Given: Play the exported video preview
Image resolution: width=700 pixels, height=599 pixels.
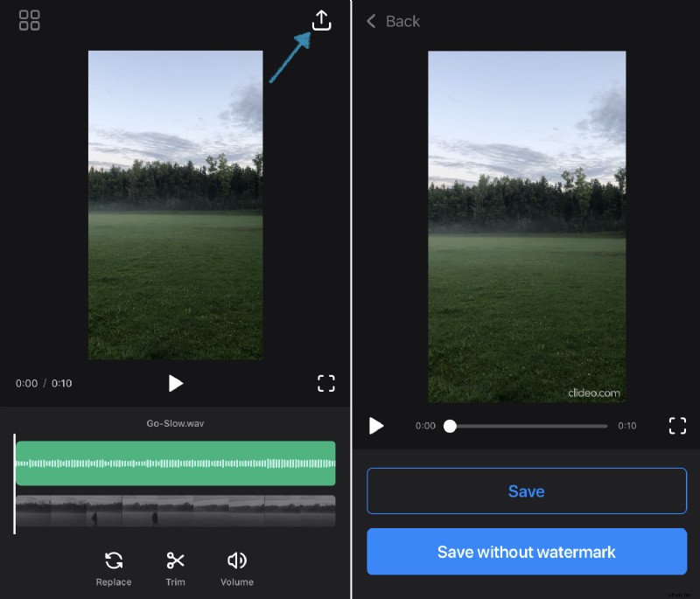Looking at the screenshot, I should 377,426.
